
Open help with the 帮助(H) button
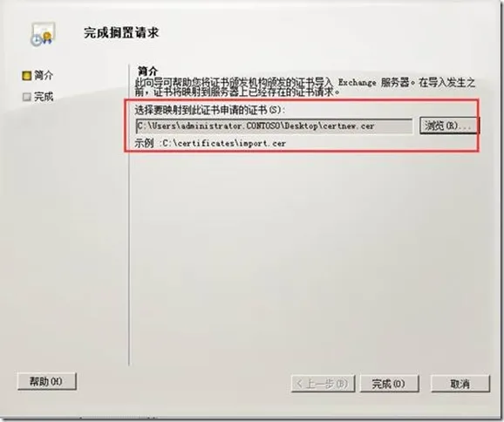[x=46, y=382]
